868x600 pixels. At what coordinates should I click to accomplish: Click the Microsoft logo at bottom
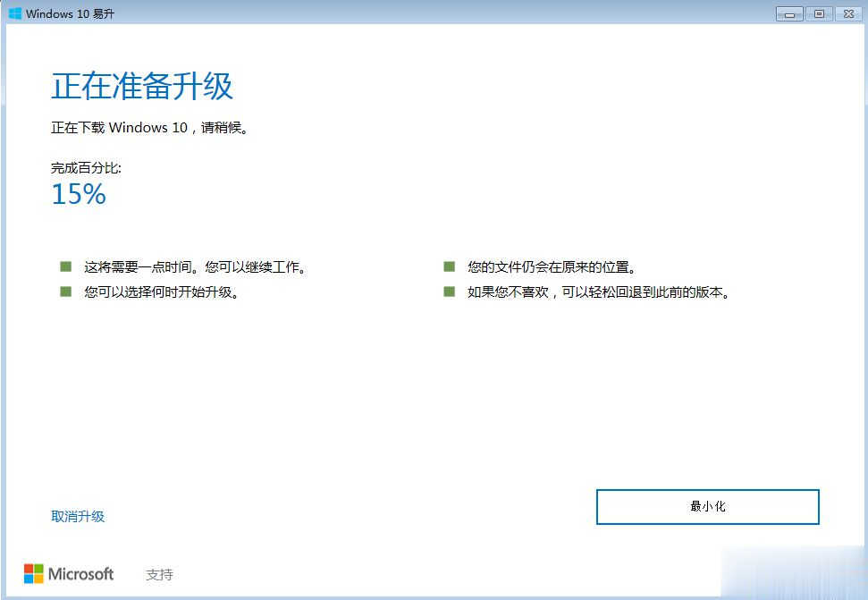pyautogui.click(x=69, y=574)
